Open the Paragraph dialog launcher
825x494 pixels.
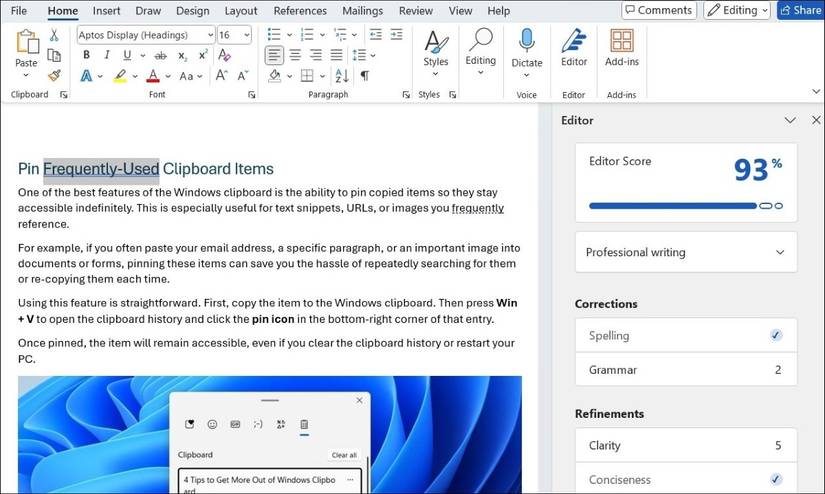406,95
